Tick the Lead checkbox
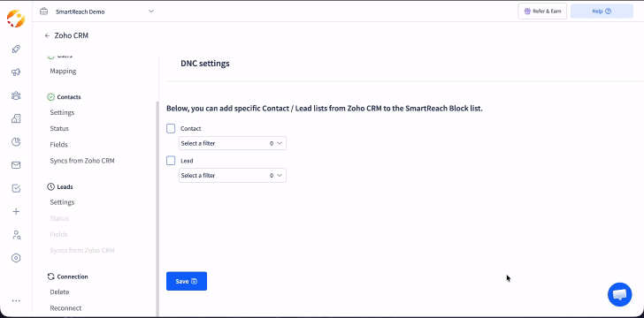This screenshot has height=318, width=644. pyautogui.click(x=171, y=161)
